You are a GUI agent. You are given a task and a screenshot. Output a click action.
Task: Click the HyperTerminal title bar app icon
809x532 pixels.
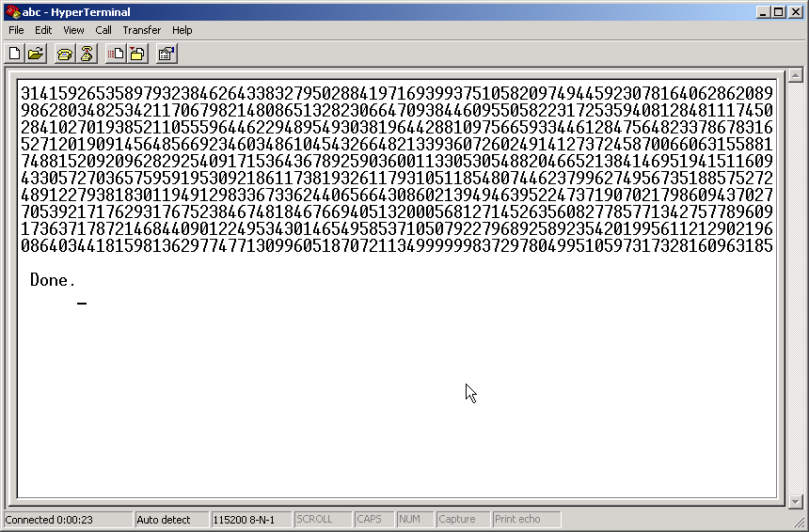pos(12,12)
